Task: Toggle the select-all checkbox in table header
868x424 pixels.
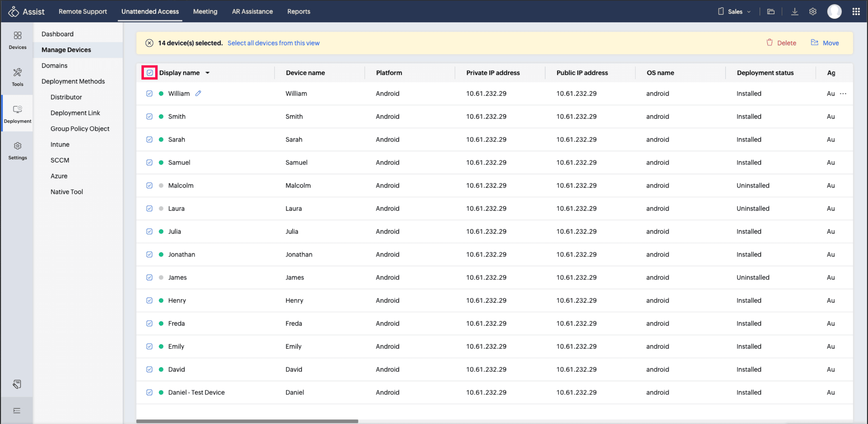Action: pyautogui.click(x=150, y=73)
